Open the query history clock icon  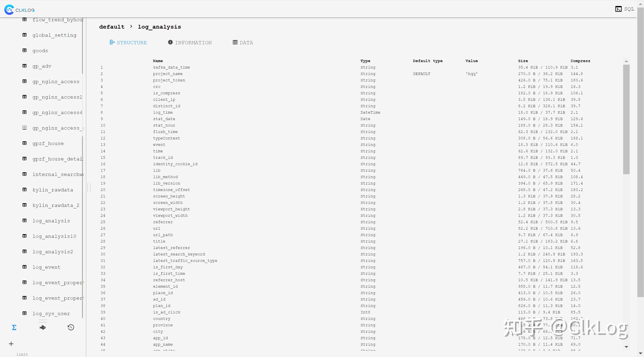pyautogui.click(x=71, y=327)
